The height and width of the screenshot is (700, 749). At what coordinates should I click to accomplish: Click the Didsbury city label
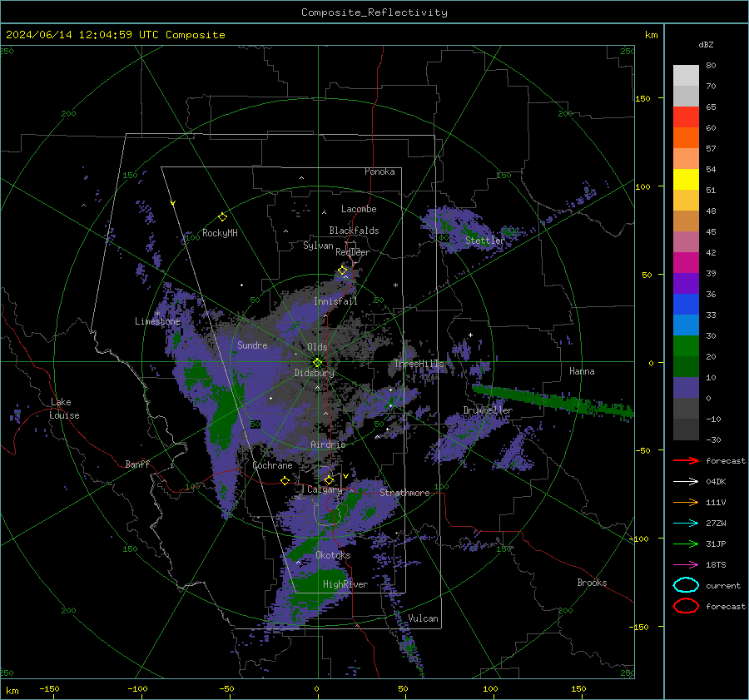314,373
